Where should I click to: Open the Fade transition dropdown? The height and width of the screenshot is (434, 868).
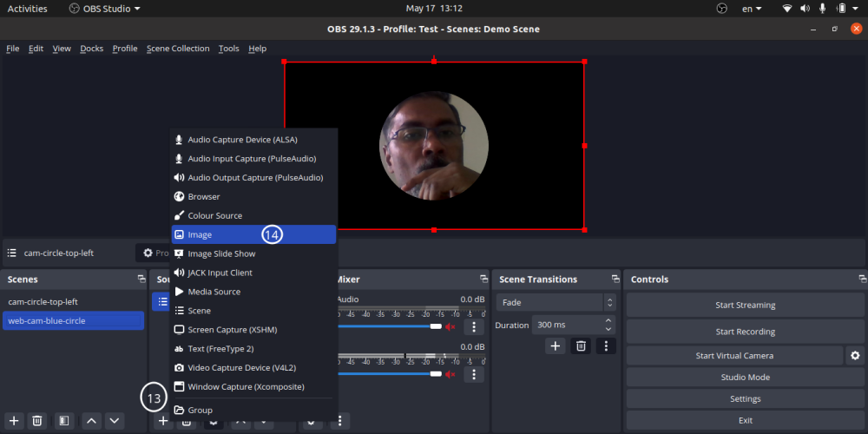[x=556, y=303]
